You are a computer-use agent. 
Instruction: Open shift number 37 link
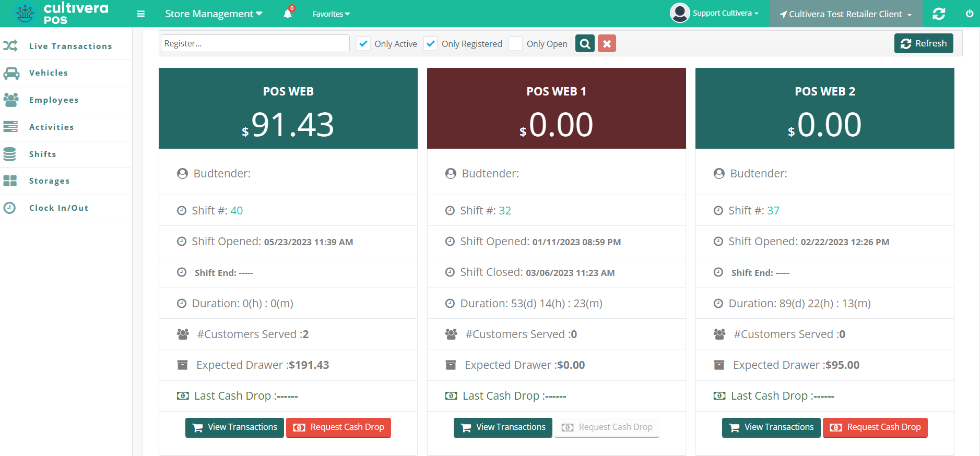(773, 211)
